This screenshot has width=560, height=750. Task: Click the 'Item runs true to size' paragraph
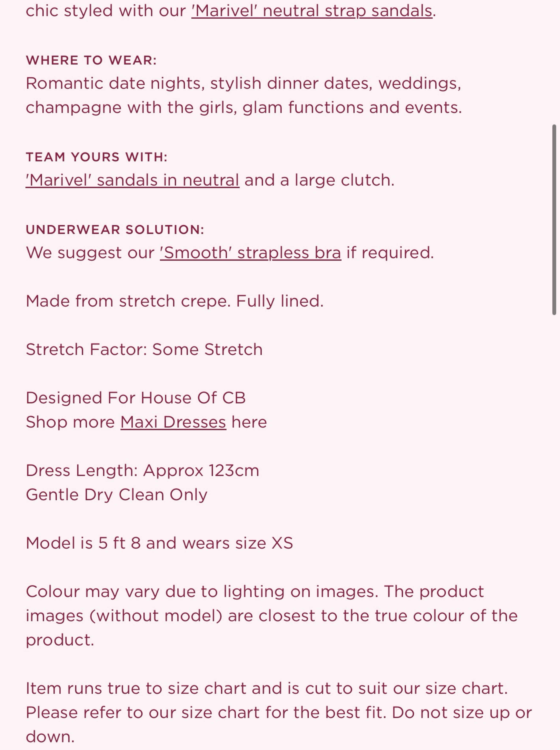279,712
